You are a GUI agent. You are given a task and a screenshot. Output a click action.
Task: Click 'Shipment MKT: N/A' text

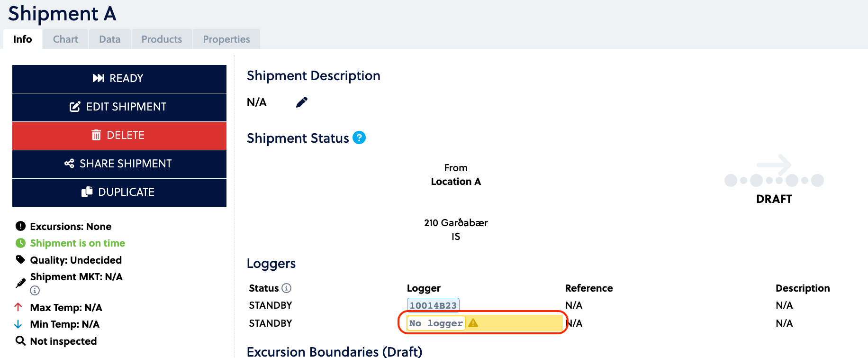76,277
